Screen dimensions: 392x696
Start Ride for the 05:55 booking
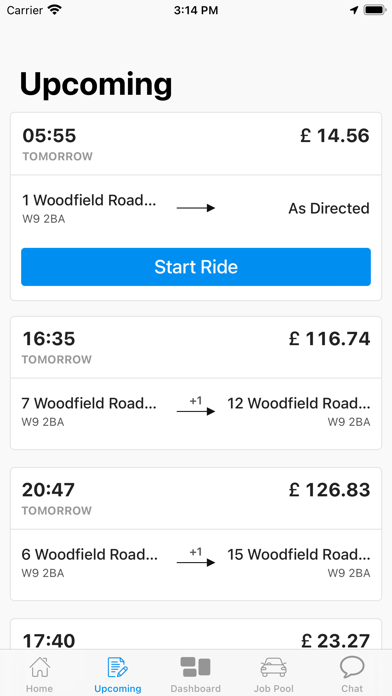(196, 267)
